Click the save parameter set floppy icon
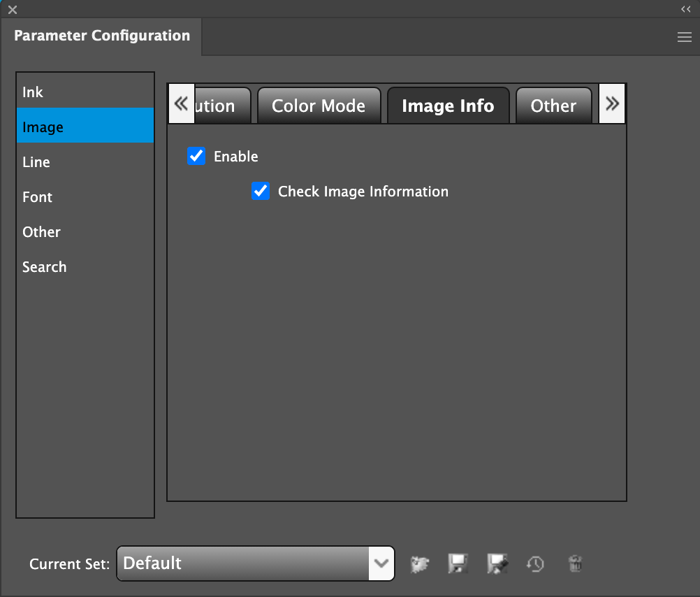The height and width of the screenshot is (597, 700). tap(458, 563)
